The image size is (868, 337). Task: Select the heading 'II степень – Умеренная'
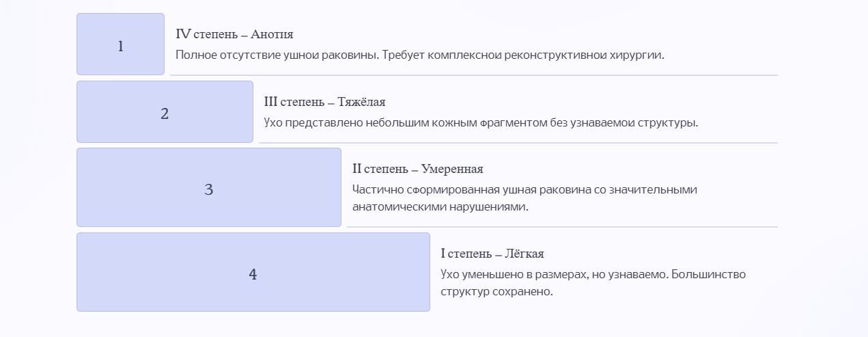click(x=418, y=169)
